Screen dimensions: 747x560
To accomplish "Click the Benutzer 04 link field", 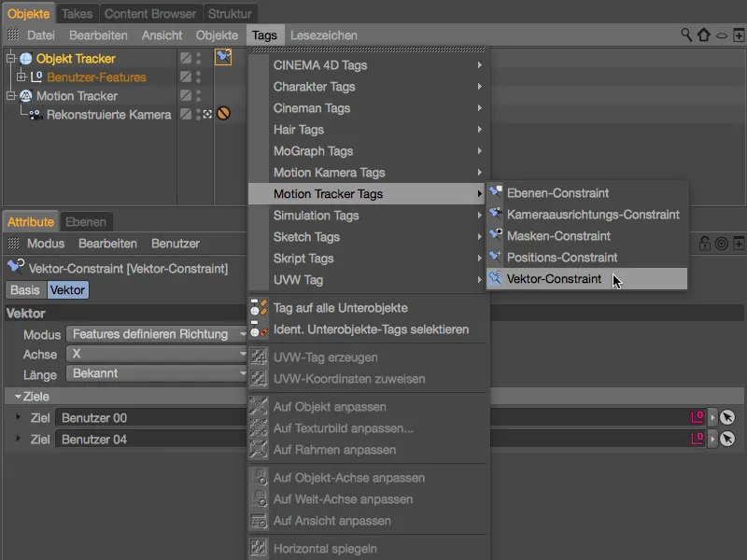I will tap(381, 439).
